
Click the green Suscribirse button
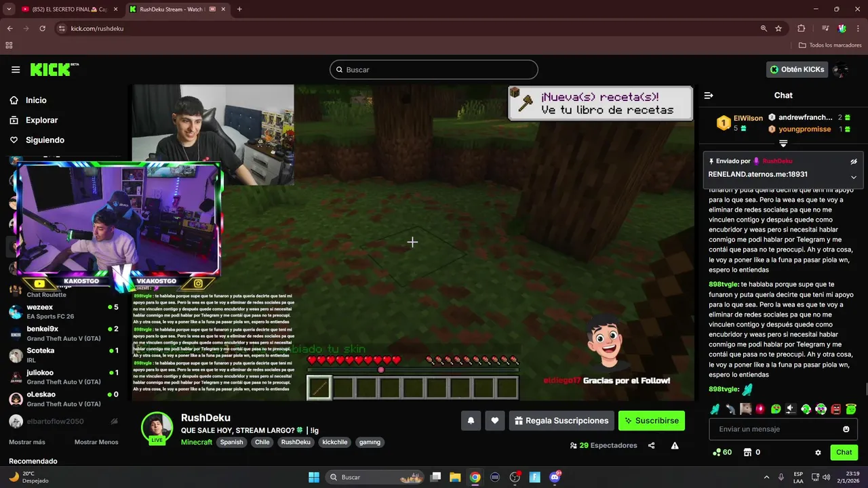652,421
